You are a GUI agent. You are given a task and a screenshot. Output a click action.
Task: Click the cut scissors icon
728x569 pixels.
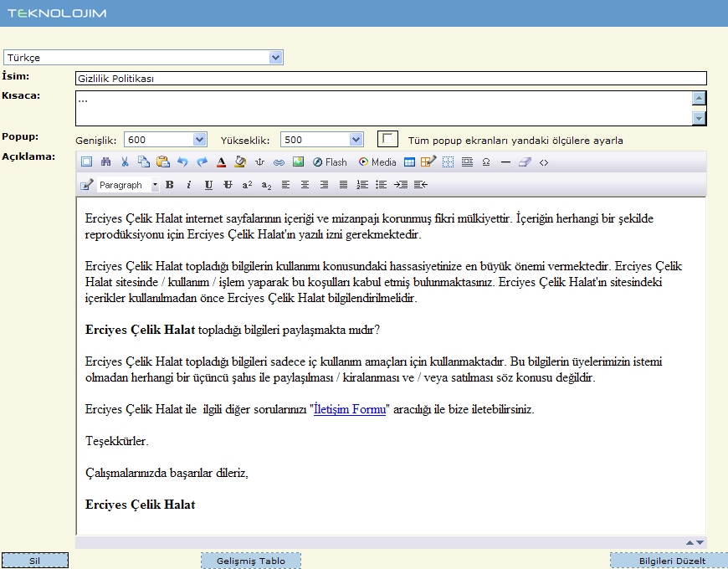coord(125,162)
